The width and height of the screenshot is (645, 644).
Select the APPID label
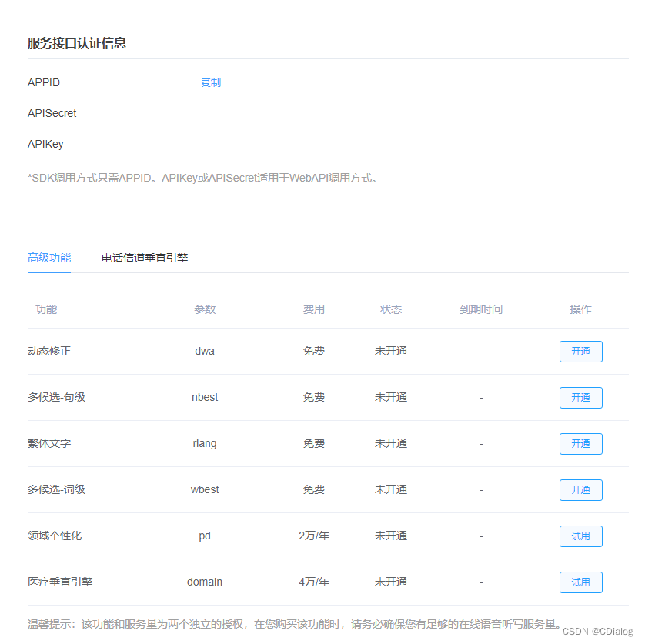tap(44, 82)
